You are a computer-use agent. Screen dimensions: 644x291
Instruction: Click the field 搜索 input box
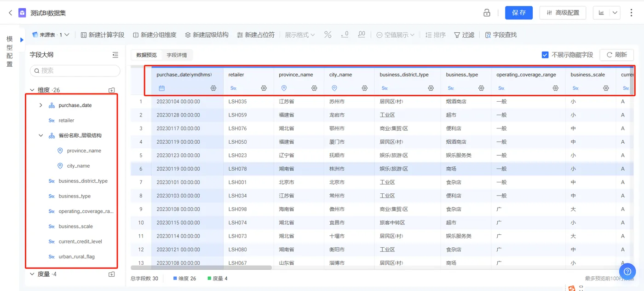75,70
